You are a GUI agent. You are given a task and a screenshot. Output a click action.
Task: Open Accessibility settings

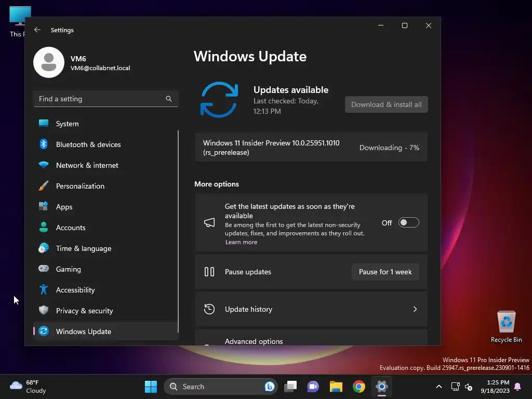coord(105,290)
